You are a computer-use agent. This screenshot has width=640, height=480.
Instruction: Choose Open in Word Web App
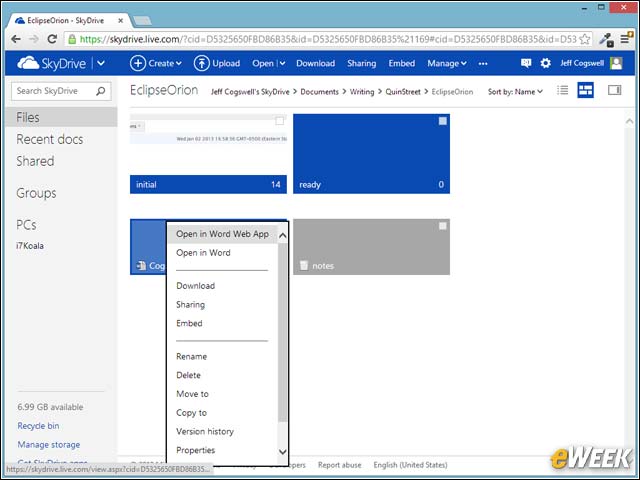tap(222, 234)
